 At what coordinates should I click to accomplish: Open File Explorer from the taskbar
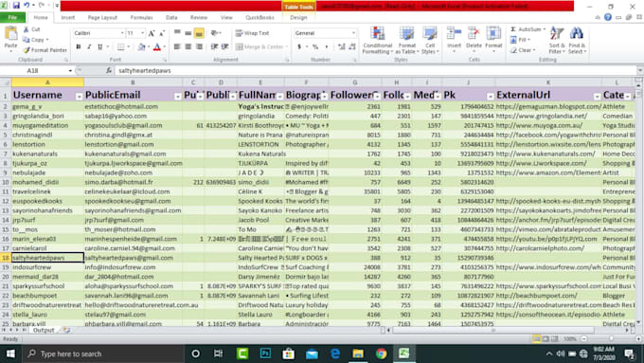tap(358, 354)
